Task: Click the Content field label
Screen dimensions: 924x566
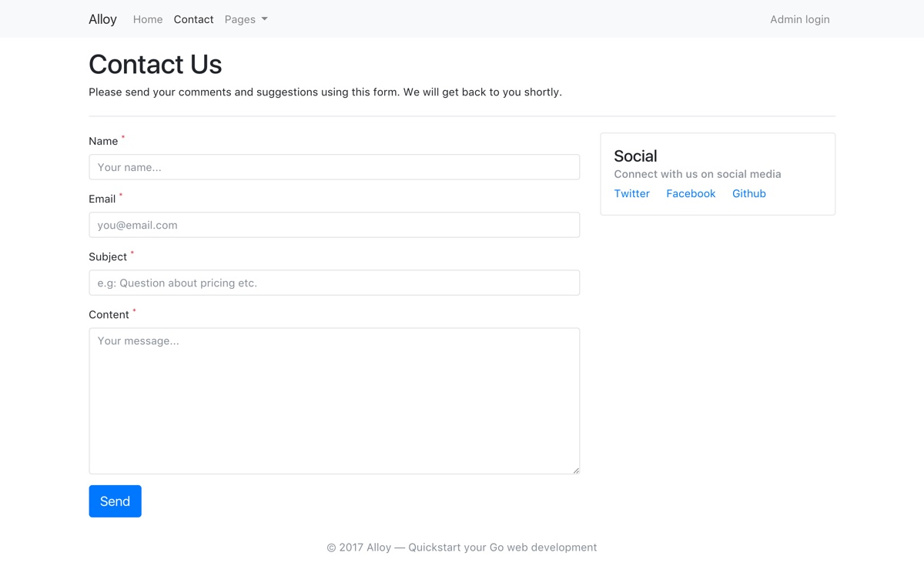Action: (109, 314)
